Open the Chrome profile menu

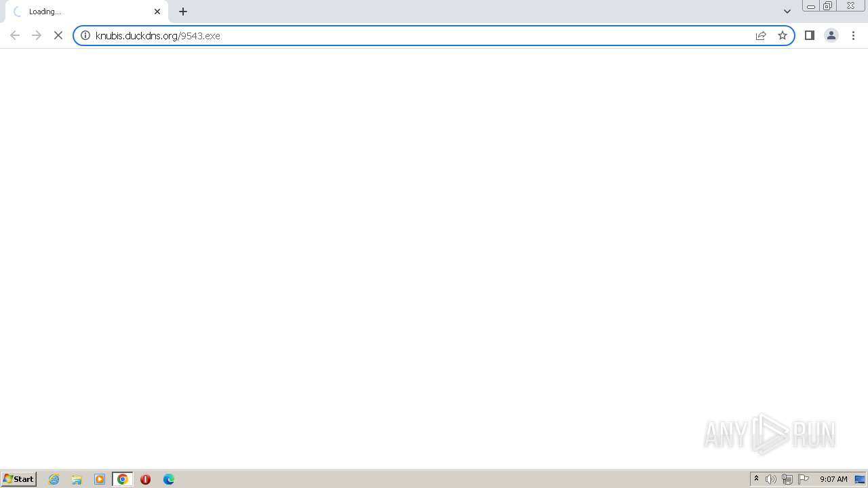(831, 35)
